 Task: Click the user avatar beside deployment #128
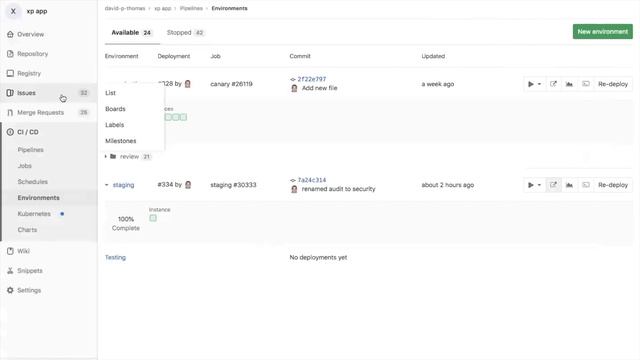tap(188, 84)
